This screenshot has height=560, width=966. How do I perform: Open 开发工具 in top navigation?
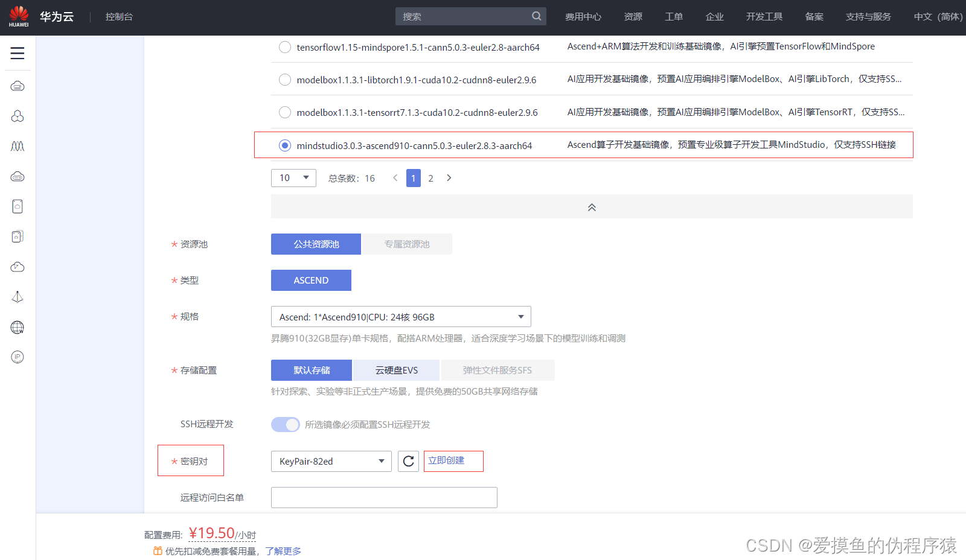764,17
